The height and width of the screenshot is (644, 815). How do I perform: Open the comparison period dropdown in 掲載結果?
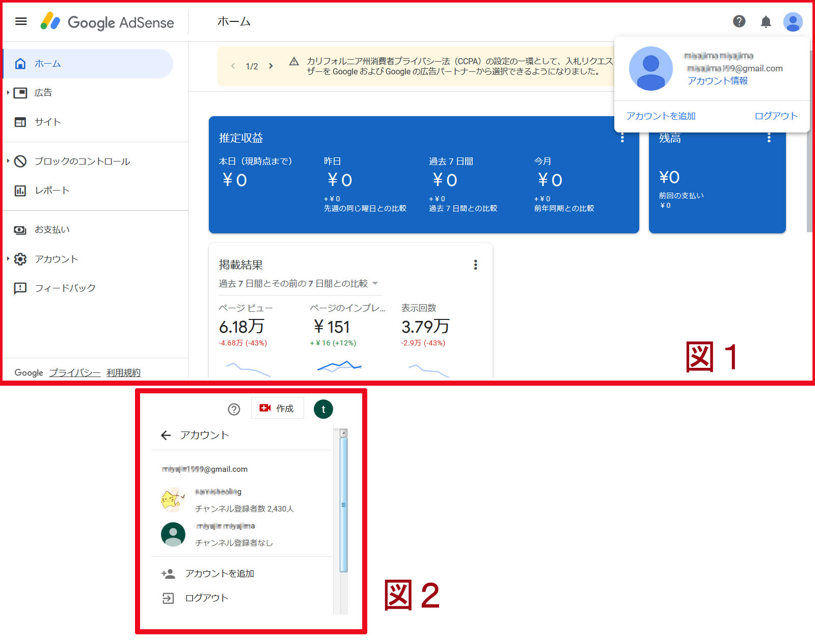[x=375, y=284]
